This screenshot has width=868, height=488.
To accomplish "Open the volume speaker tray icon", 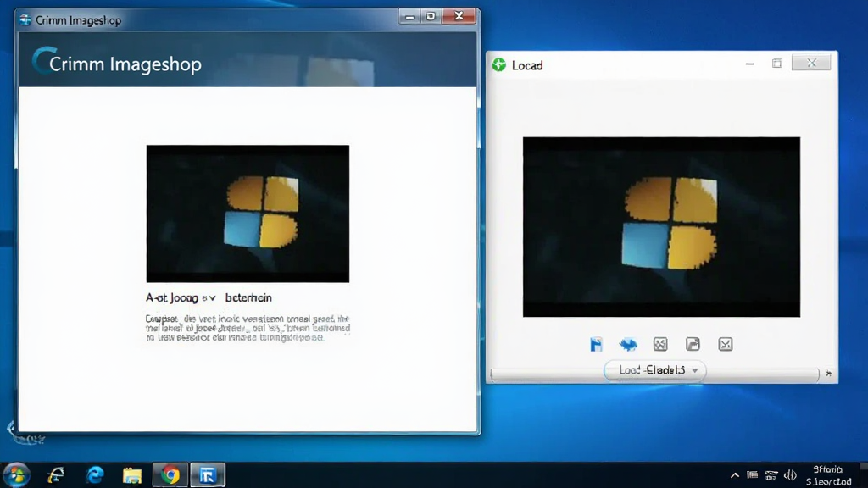I will click(790, 475).
